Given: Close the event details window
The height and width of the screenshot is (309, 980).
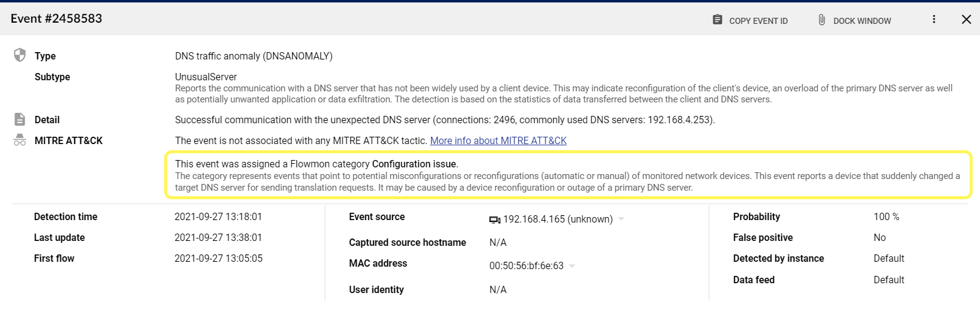Looking at the screenshot, I should [x=967, y=19].
